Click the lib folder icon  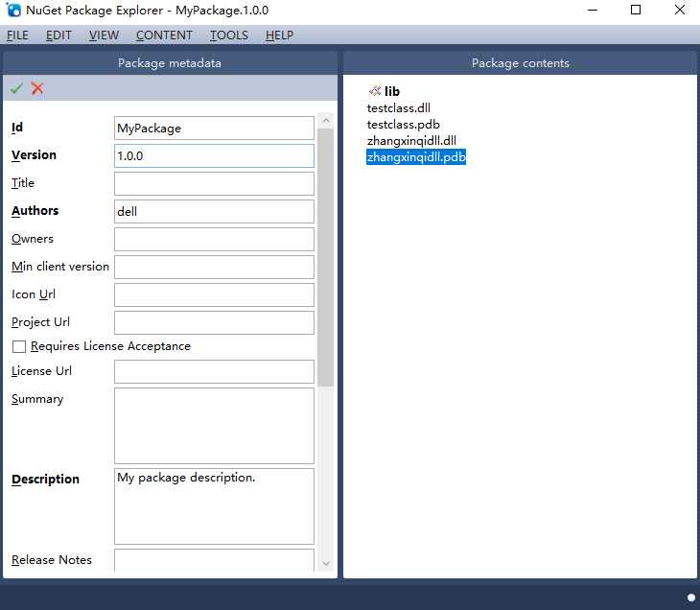pyautogui.click(x=375, y=91)
